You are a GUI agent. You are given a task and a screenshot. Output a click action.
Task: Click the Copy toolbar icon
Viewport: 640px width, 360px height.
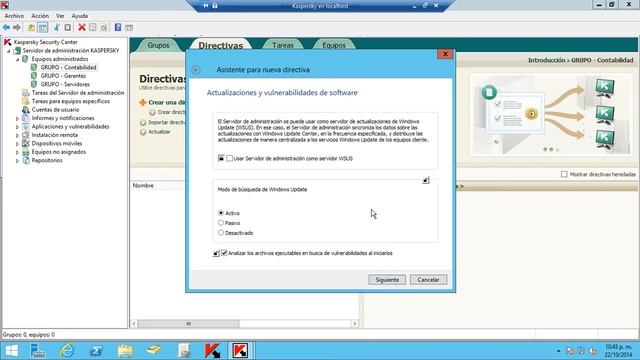coord(68,27)
